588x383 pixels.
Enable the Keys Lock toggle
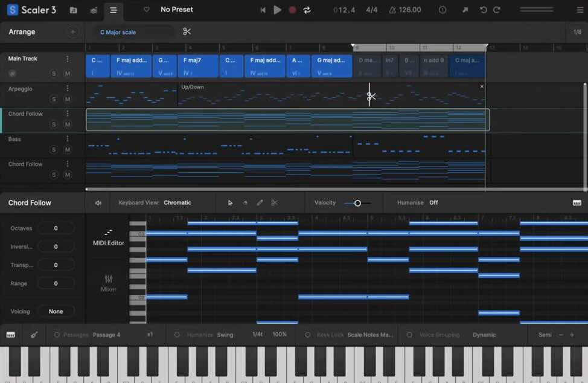click(307, 335)
